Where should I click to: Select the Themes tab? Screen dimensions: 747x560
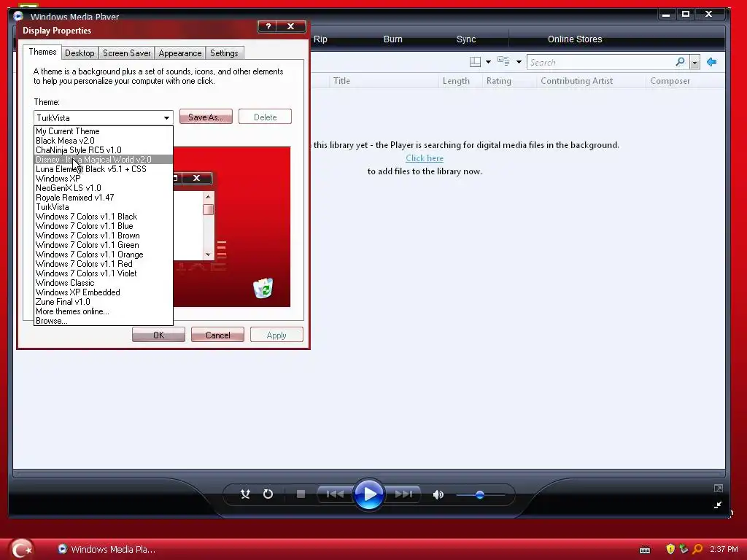click(42, 52)
